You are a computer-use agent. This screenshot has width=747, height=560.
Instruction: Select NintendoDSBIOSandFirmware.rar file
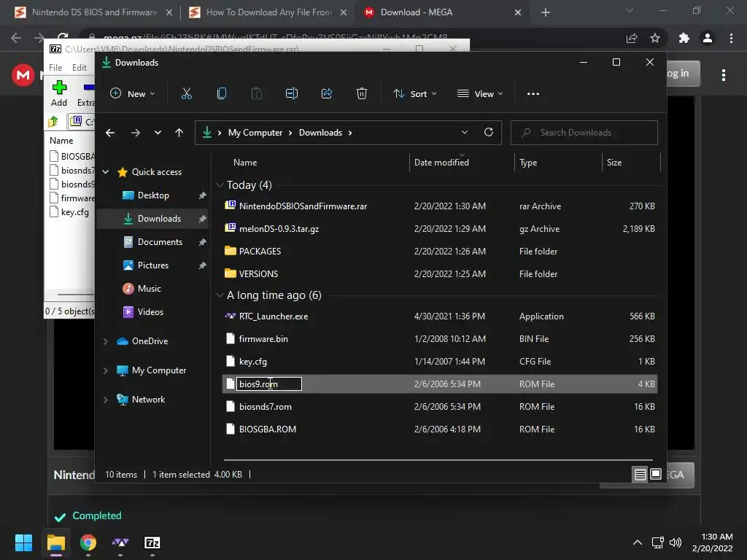[x=303, y=206]
